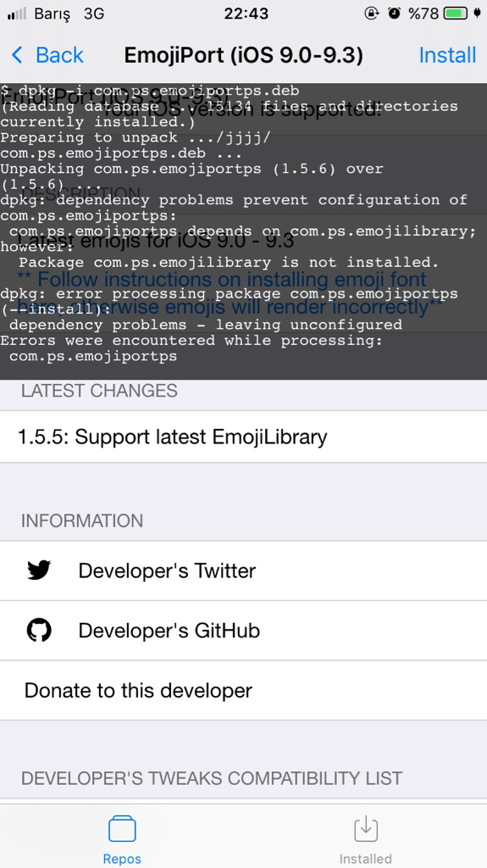This screenshot has width=487, height=868.
Task: Switch to the Installed tab label
Action: click(x=365, y=859)
